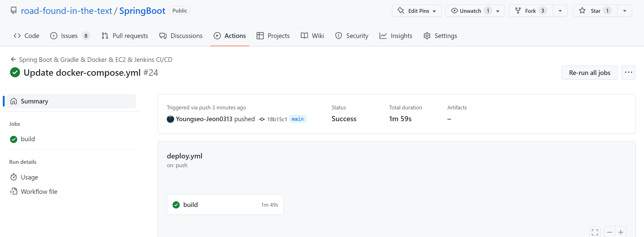The width and height of the screenshot is (644, 237).
Task: Click the Insights graph icon
Action: tap(383, 36)
